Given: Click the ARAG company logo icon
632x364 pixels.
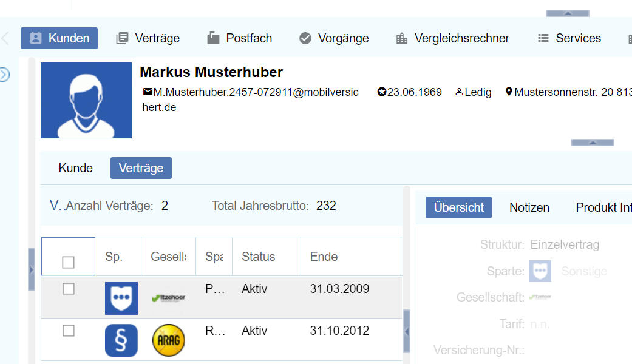Looking at the screenshot, I should [x=168, y=340].
